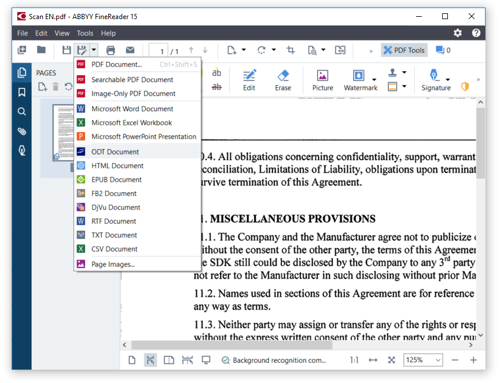
Task: Choose PDF Document... from save menu
Action: point(138,64)
